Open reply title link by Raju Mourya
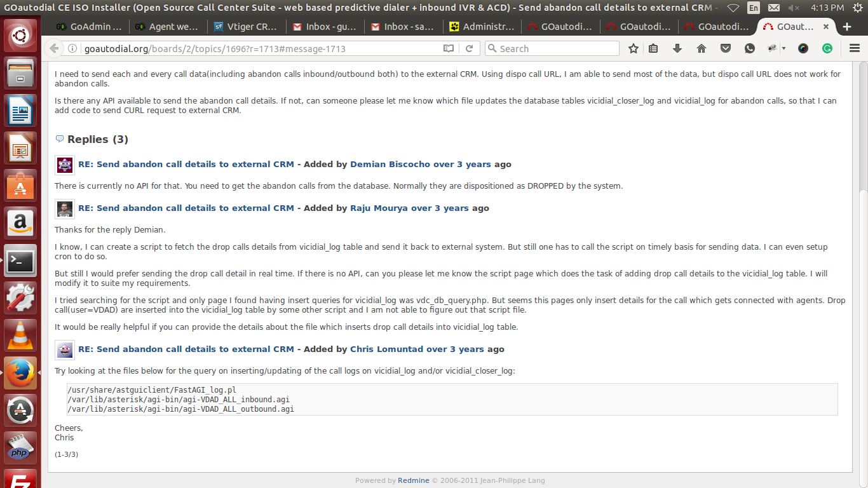The image size is (868, 488). 186,208
